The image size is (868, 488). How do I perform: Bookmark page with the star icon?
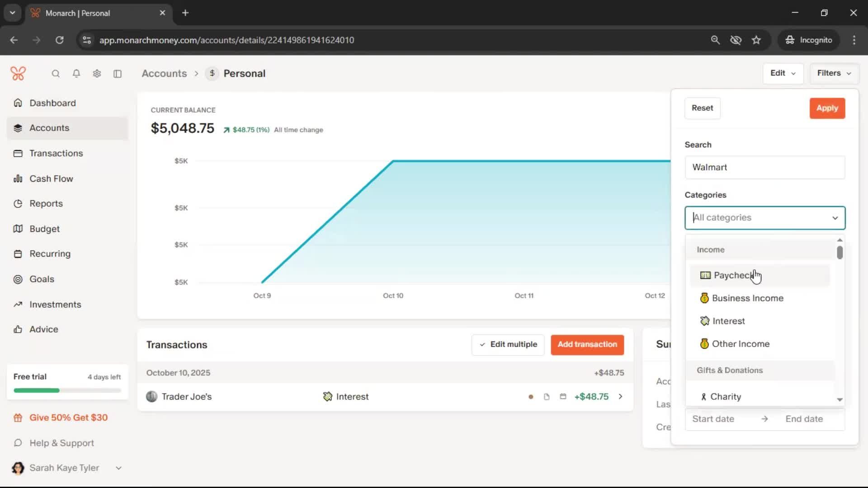(x=756, y=40)
